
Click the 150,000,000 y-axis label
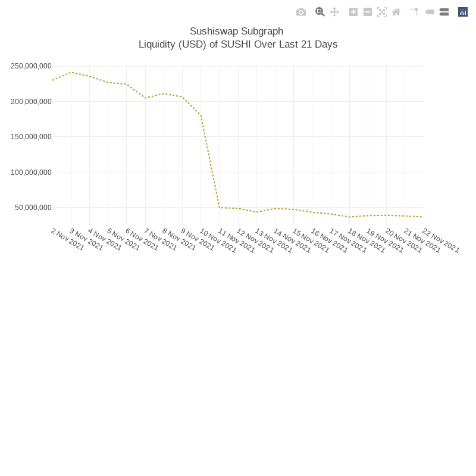click(x=31, y=137)
